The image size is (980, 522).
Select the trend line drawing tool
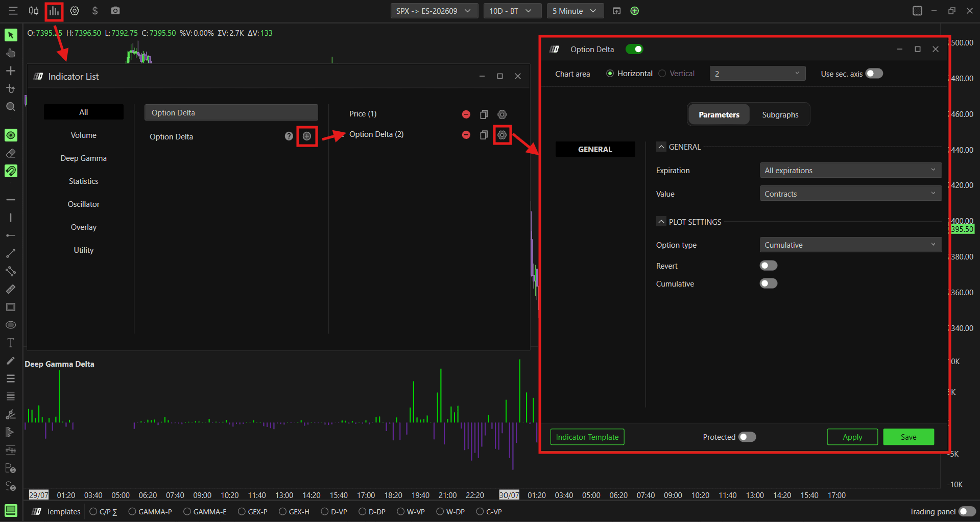[11, 253]
